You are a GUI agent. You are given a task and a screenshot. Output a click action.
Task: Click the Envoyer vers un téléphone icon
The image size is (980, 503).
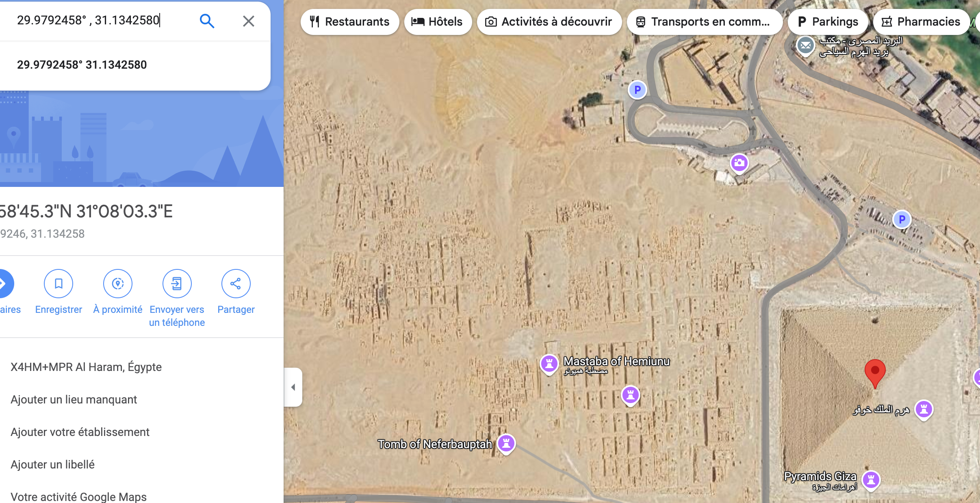pyautogui.click(x=177, y=284)
